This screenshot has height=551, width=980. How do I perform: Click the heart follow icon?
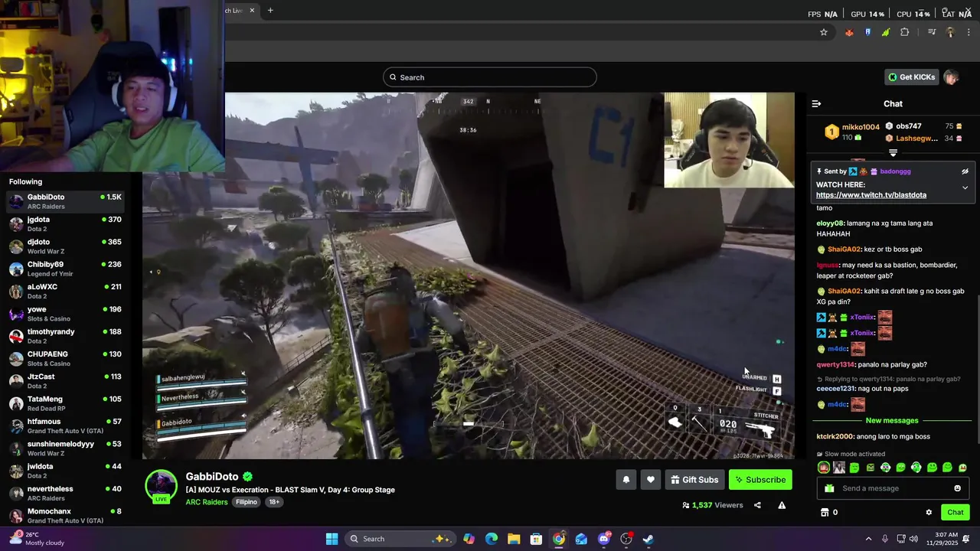point(651,480)
